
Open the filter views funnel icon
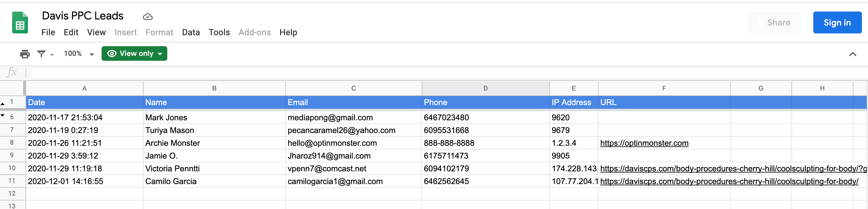click(41, 54)
